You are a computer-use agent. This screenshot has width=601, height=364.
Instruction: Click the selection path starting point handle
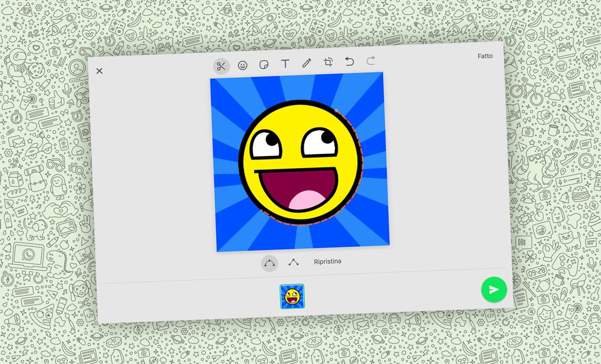coord(336,111)
